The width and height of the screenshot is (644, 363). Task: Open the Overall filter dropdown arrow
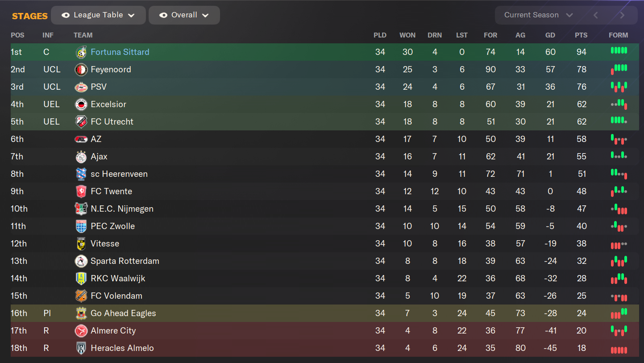click(205, 16)
